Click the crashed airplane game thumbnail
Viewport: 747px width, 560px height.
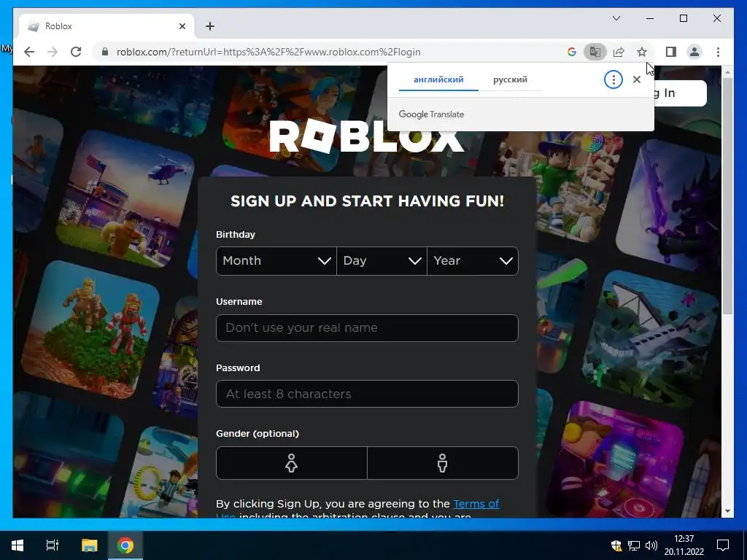651,338
